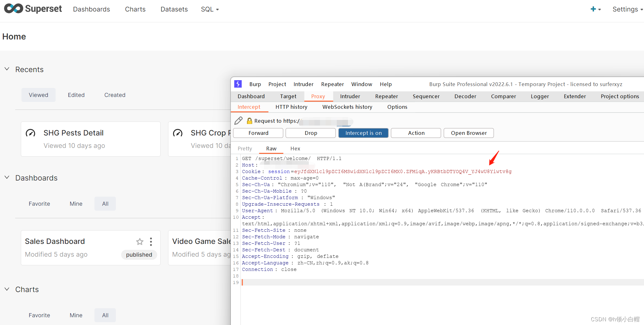Click the padlock HTTPS icon
This screenshot has width=644, height=325.
point(249,121)
